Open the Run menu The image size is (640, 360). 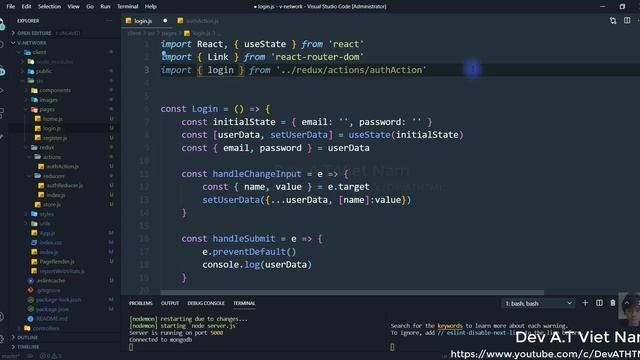(105, 7)
